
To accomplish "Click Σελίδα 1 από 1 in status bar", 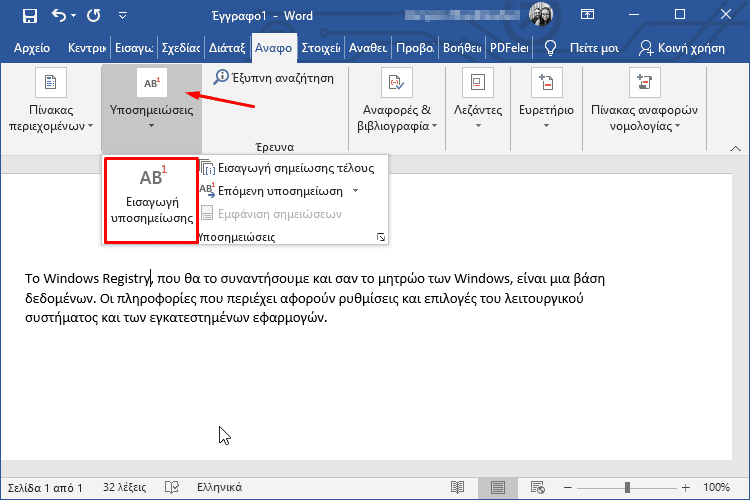I will (45, 488).
